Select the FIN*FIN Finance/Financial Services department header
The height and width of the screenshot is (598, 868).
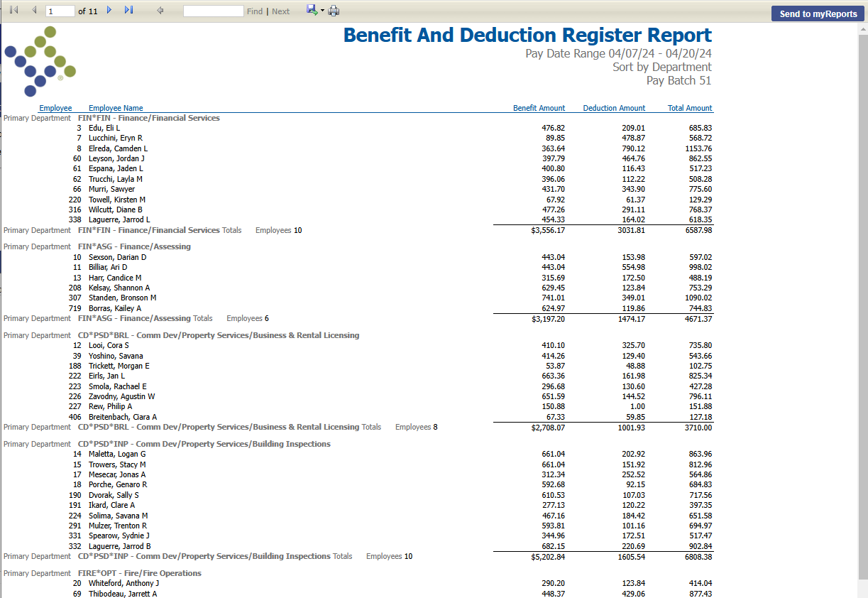pos(149,118)
